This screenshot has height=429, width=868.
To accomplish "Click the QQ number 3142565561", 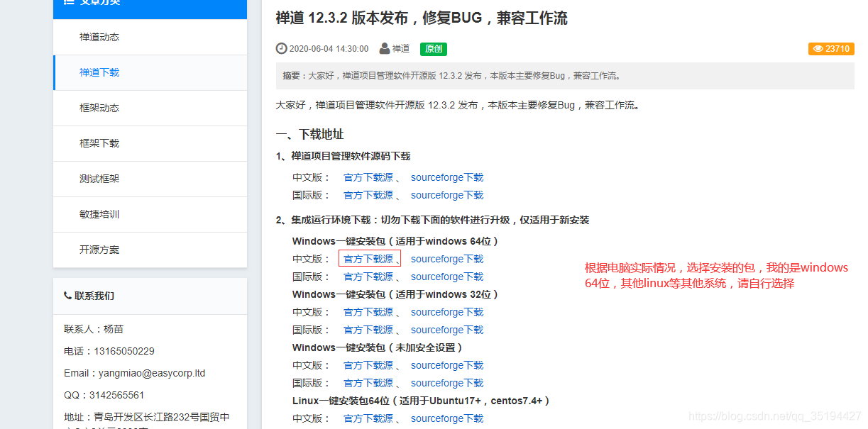I will [117, 395].
